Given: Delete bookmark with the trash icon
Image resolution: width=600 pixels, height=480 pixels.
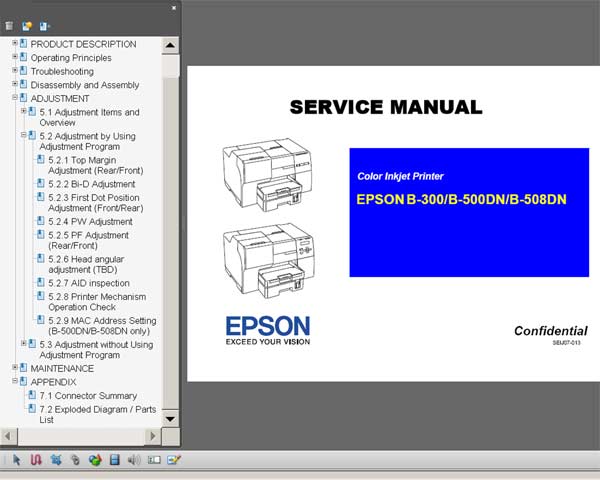Looking at the screenshot, I should (9, 26).
